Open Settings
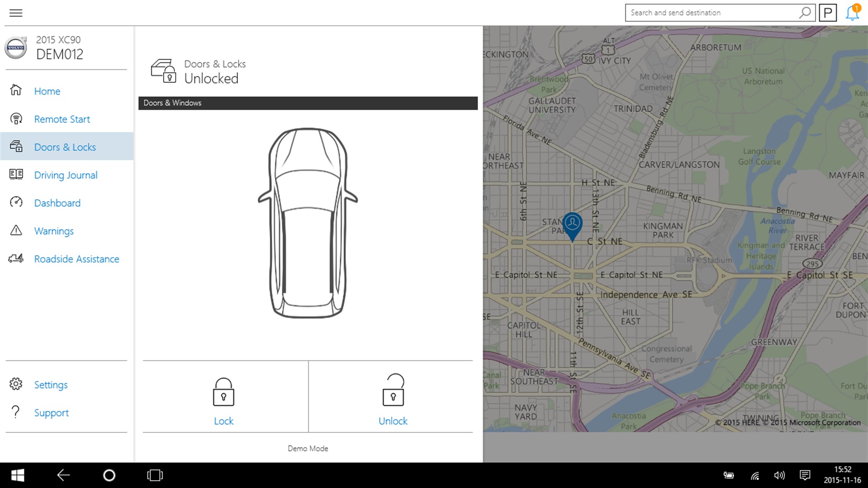The image size is (868, 488). coord(51,385)
